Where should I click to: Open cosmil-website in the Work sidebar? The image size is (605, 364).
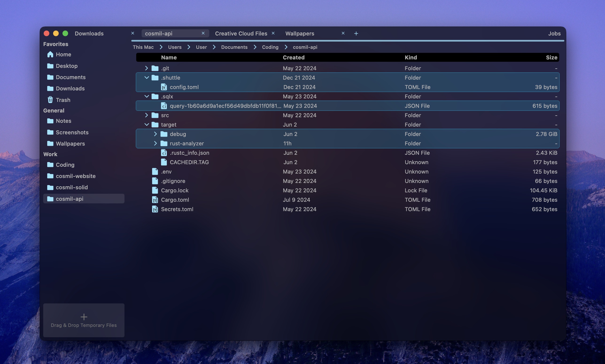pos(76,176)
